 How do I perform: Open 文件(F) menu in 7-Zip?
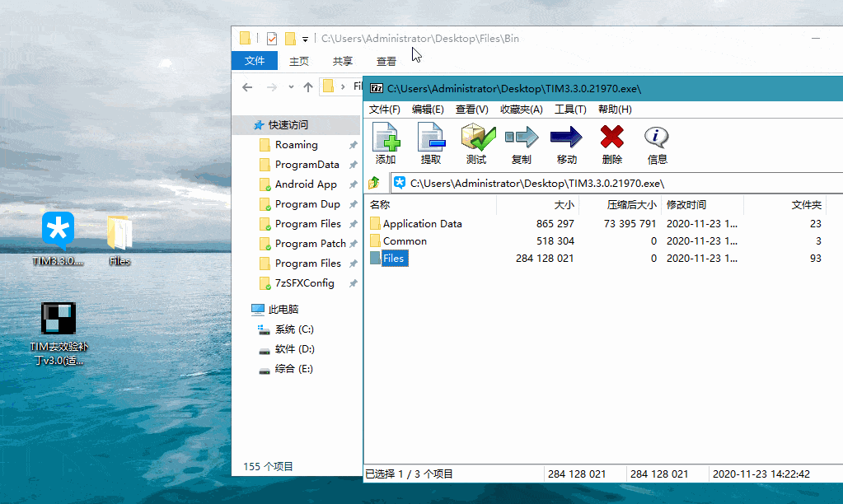click(384, 110)
